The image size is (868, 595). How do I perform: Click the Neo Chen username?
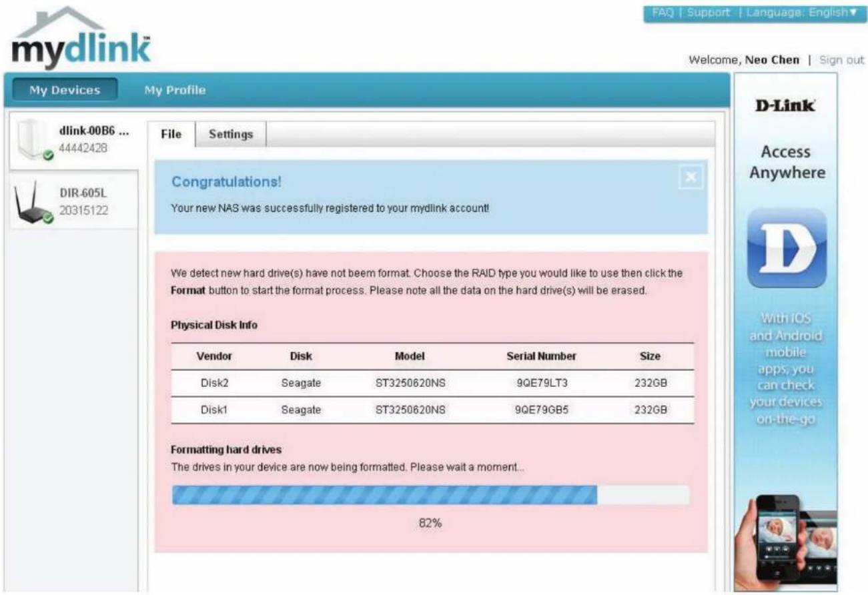click(772, 60)
